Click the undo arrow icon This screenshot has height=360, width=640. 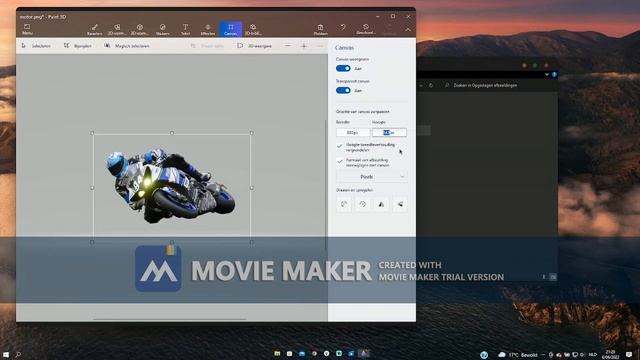(x=343, y=27)
